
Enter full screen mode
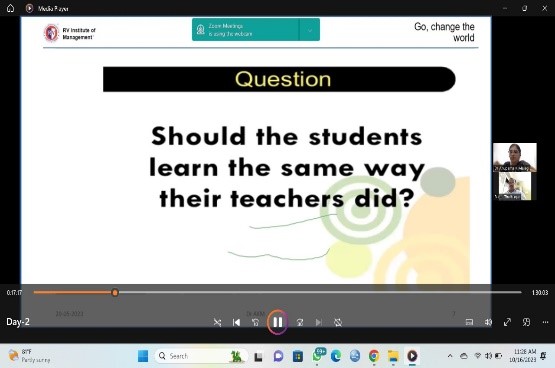click(x=507, y=322)
